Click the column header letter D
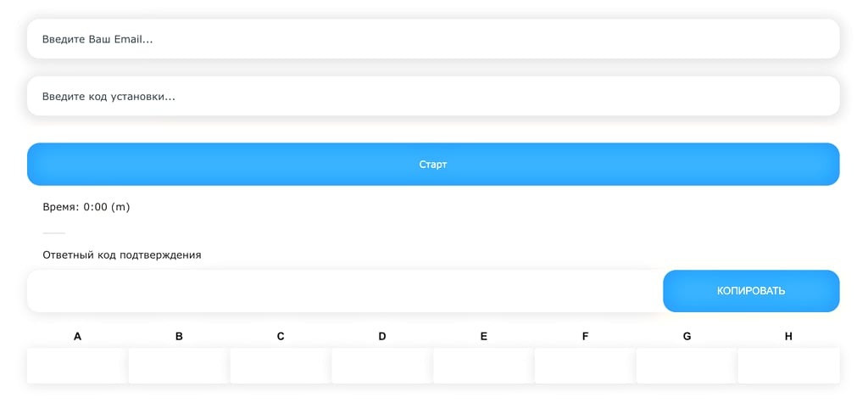 [382, 337]
